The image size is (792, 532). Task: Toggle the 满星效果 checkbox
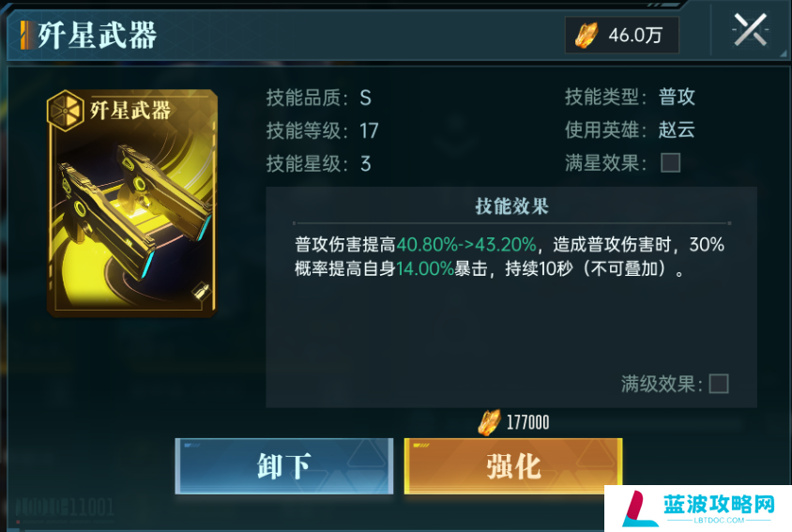tap(670, 162)
